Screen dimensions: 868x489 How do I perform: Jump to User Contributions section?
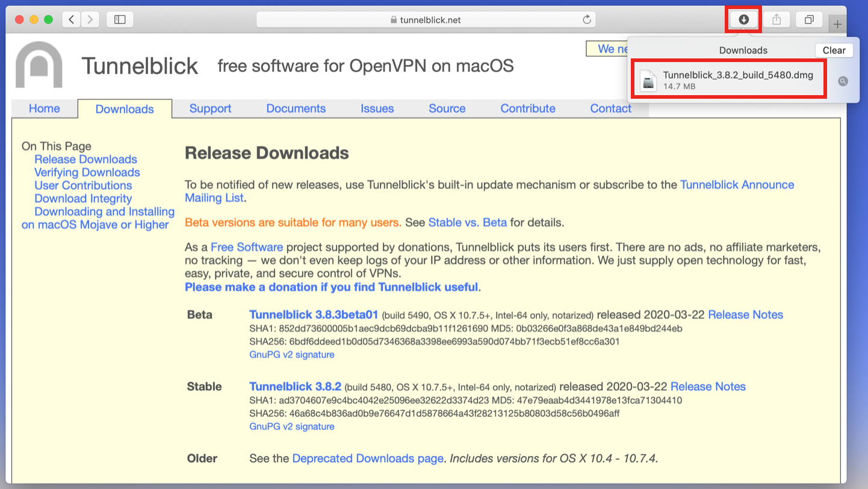point(83,185)
